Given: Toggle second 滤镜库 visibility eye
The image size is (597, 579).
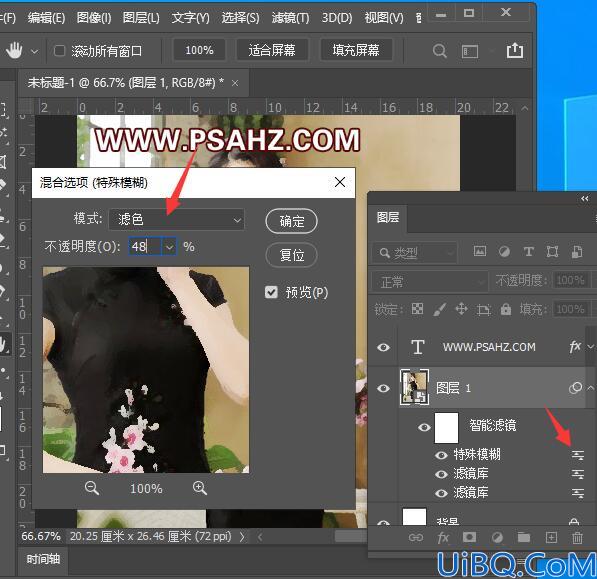Looking at the screenshot, I should click(441, 493).
